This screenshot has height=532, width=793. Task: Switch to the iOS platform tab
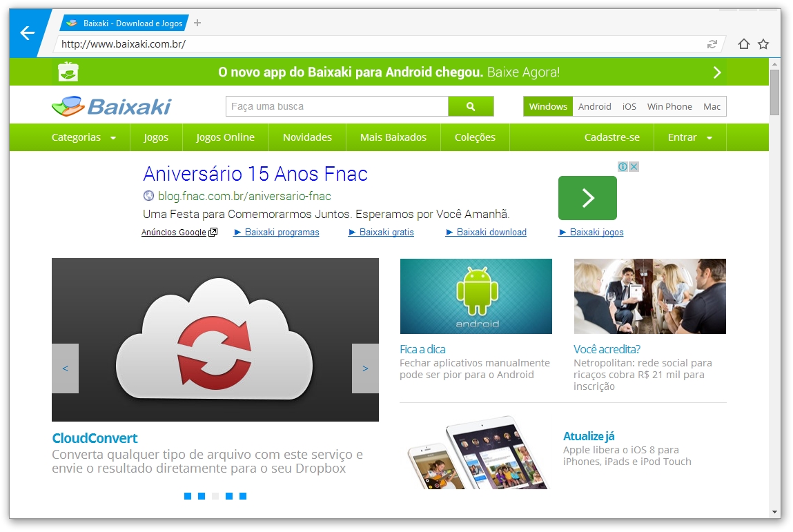tap(629, 106)
